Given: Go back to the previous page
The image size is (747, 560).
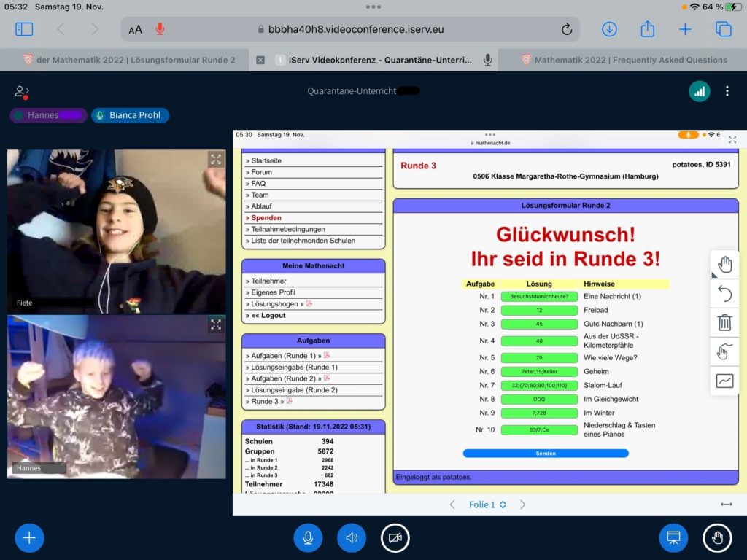Looking at the screenshot, I should click(61, 29).
